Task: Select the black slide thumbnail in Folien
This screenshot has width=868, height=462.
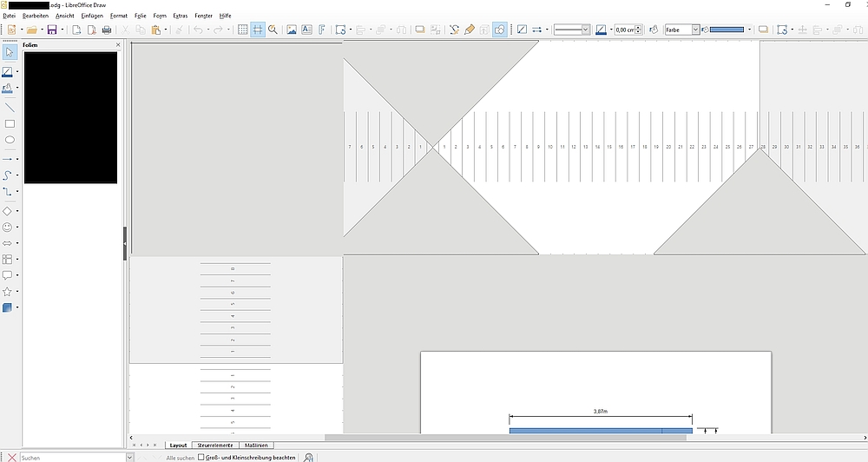Action: [71, 117]
